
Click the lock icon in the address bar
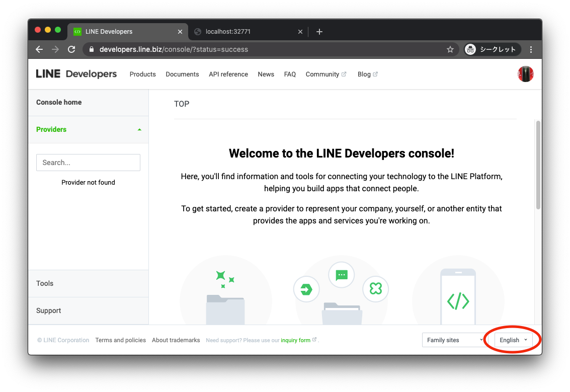tap(92, 49)
